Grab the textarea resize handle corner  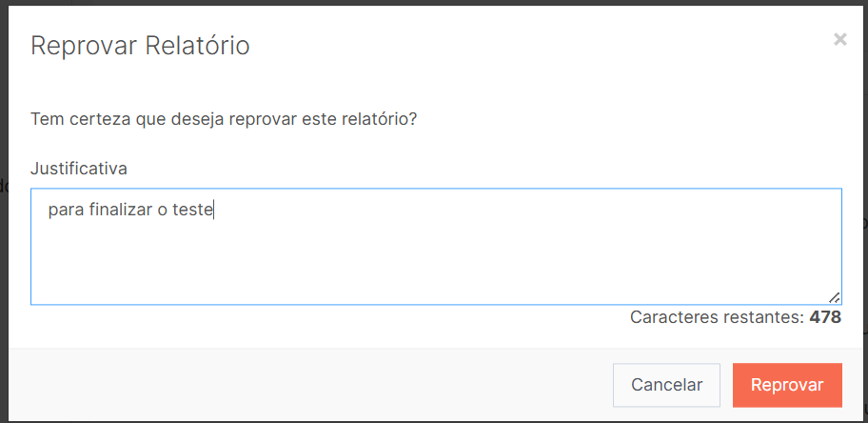tap(834, 297)
